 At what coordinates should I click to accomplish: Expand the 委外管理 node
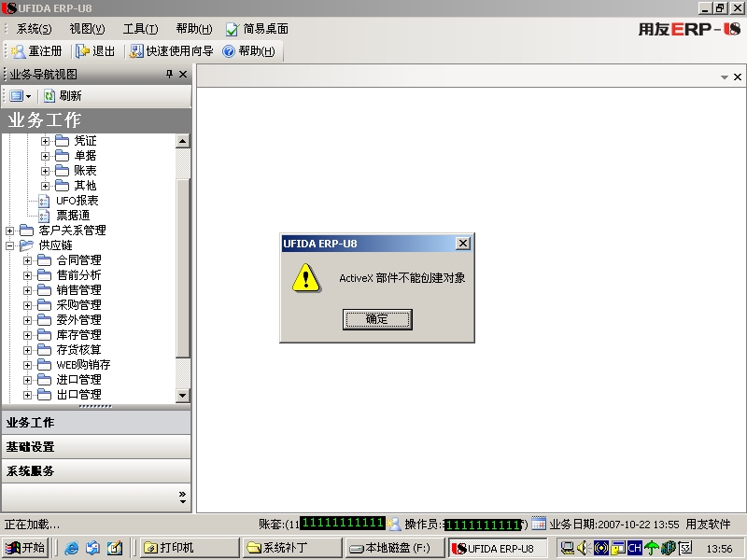tap(27, 320)
